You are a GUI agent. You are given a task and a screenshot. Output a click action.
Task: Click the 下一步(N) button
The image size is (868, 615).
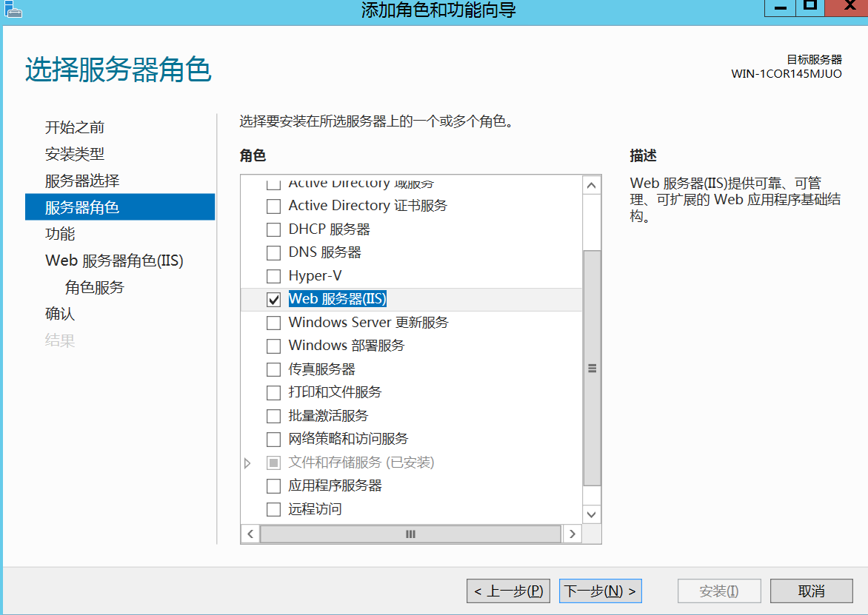(600, 591)
